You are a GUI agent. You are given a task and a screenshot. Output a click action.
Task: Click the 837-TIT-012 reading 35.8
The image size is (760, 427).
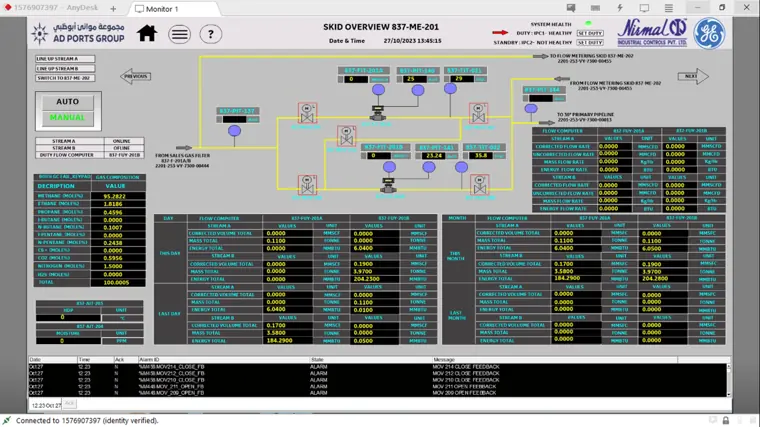point(480,156)
